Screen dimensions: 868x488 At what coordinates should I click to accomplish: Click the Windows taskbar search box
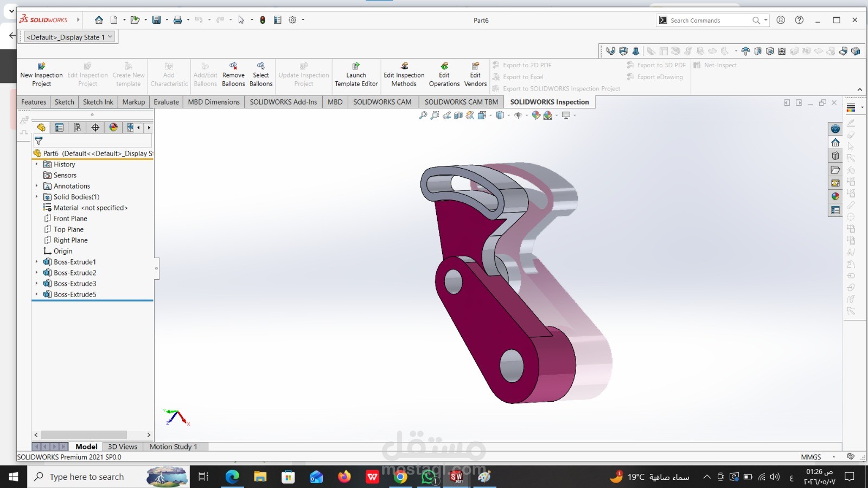tap(108, 477)
